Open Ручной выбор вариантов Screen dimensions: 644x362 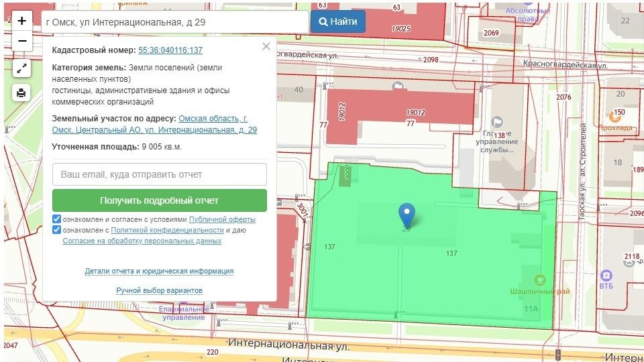pyautogui.click(x=159, y=290)
